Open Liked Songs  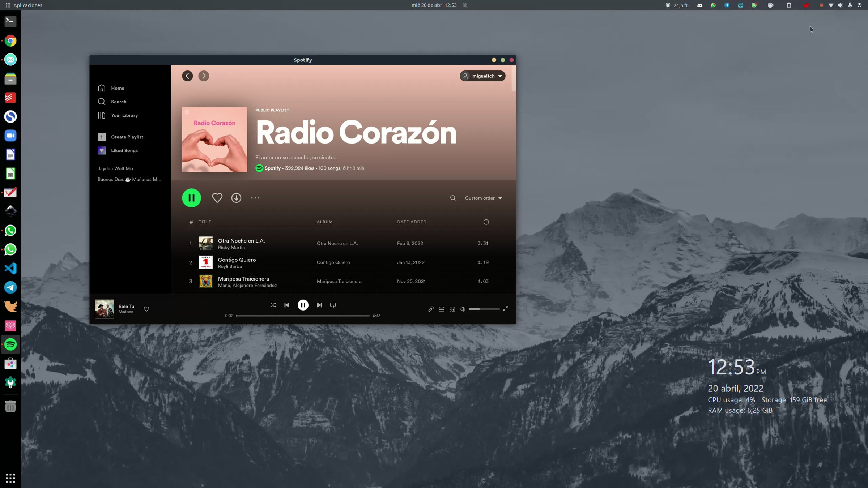pos(118,151)
